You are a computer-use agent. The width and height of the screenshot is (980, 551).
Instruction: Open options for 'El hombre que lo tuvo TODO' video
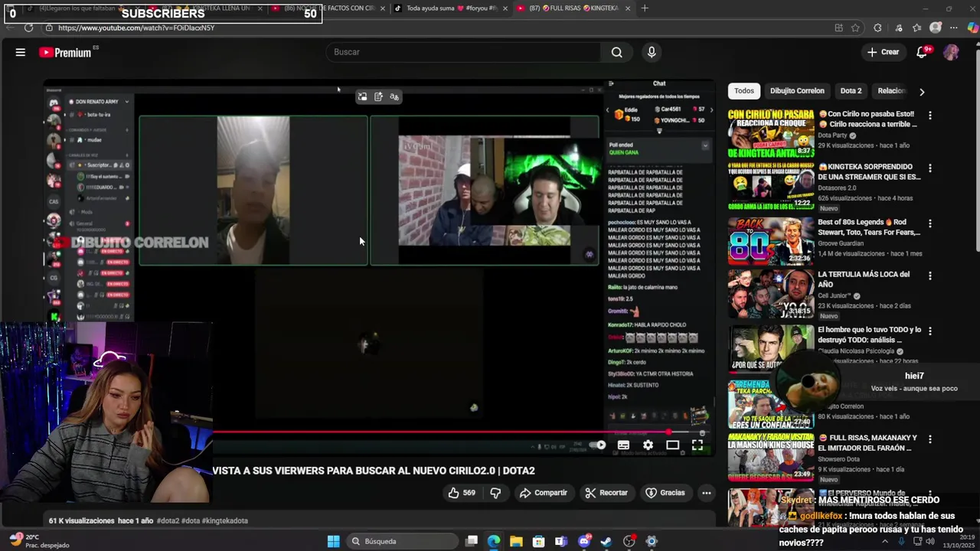pos(930,331)
